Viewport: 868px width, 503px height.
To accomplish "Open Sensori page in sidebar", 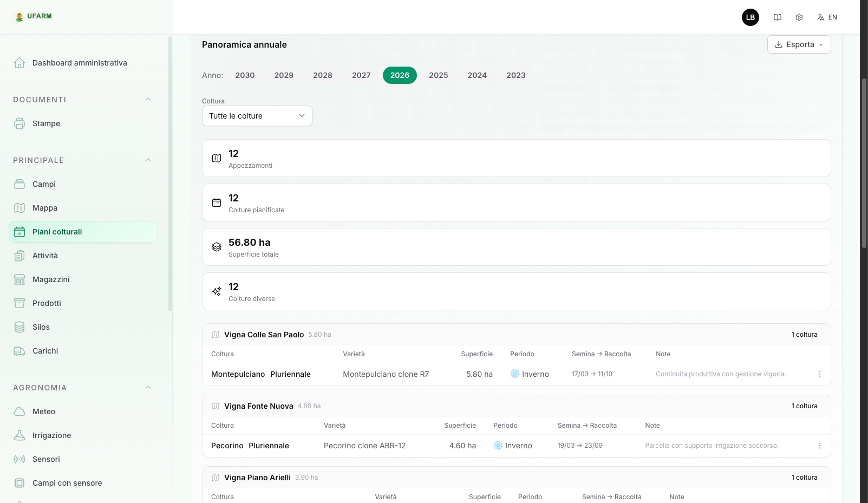I will (x=46, y=459).
